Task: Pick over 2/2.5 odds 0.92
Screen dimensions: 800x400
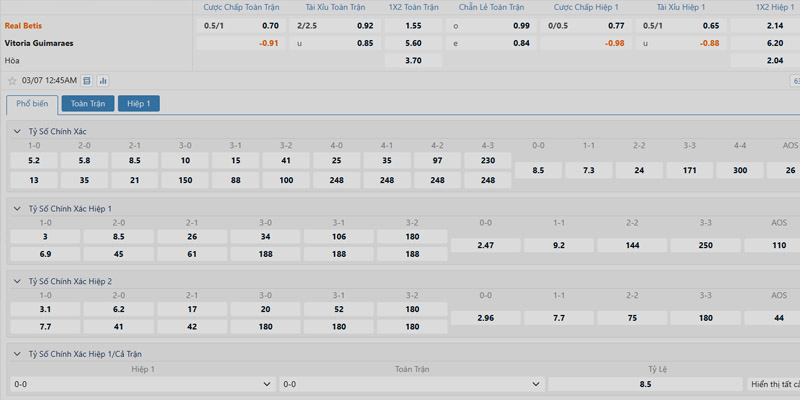Action: 335,26
